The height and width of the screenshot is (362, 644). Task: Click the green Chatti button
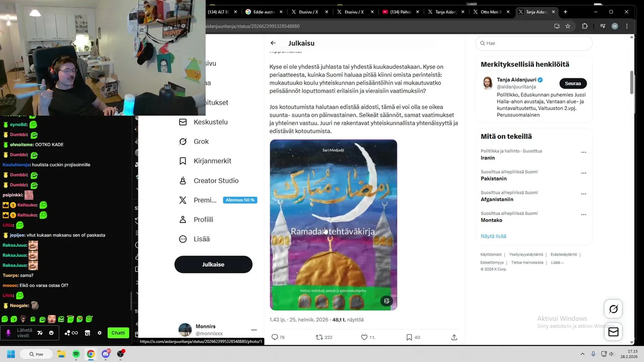[x=118, y=333]
